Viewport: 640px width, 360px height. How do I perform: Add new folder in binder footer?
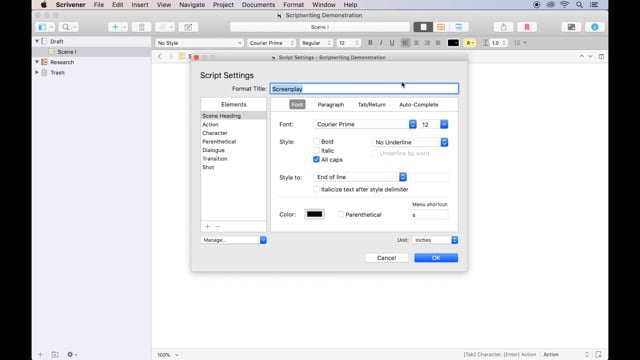(55, 354)
